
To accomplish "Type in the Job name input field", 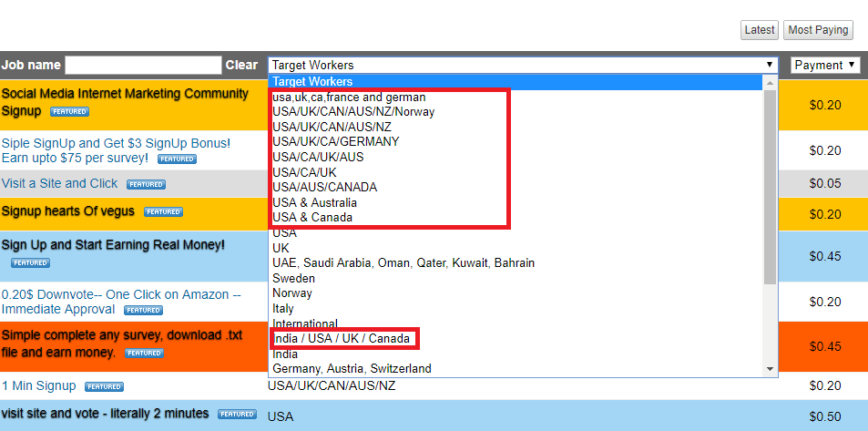I will pyautogui.click(x=143, y=65).
